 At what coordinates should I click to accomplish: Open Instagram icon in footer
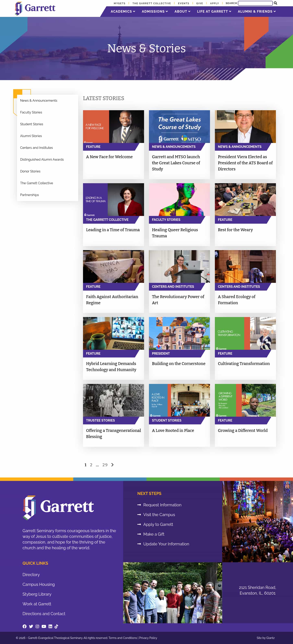[x=37, y=626]
